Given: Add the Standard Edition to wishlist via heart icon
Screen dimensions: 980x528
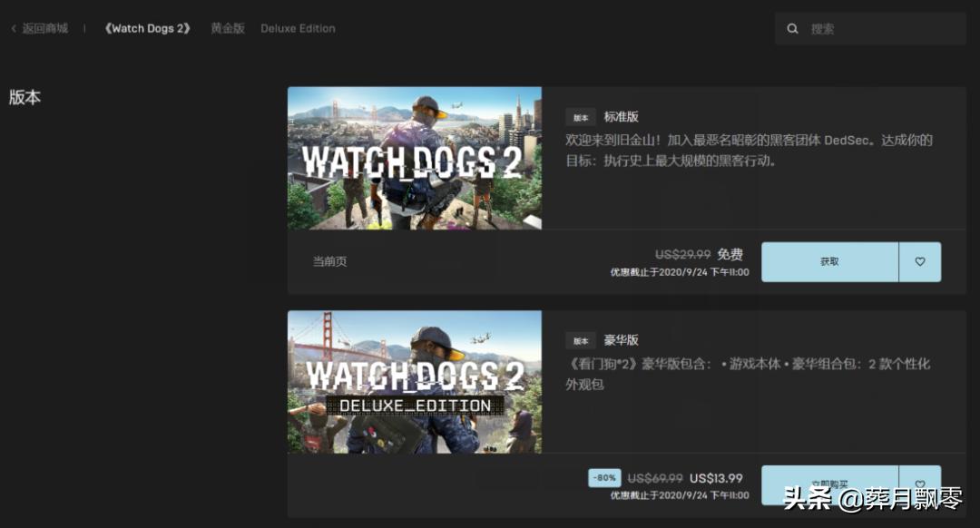Looking at the screenshot, I should [919, 261].
